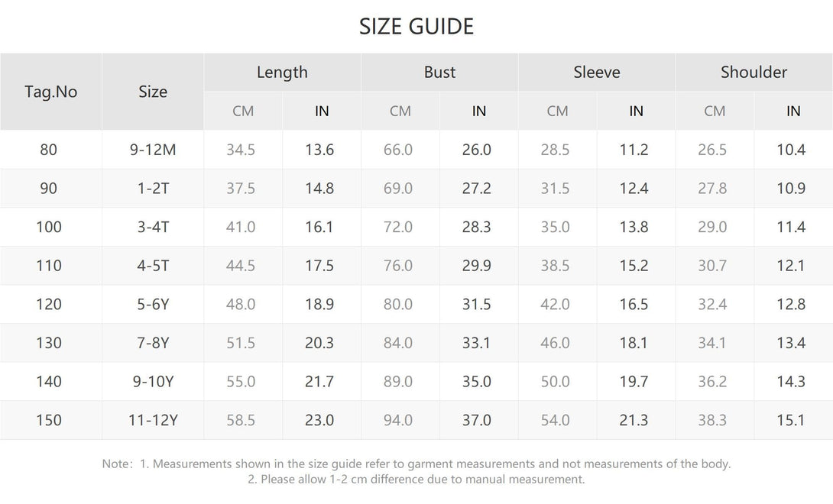This screenshot has width=833, height=504.
Task: Click the 34.5 length CM value
Action: [241, 150]
